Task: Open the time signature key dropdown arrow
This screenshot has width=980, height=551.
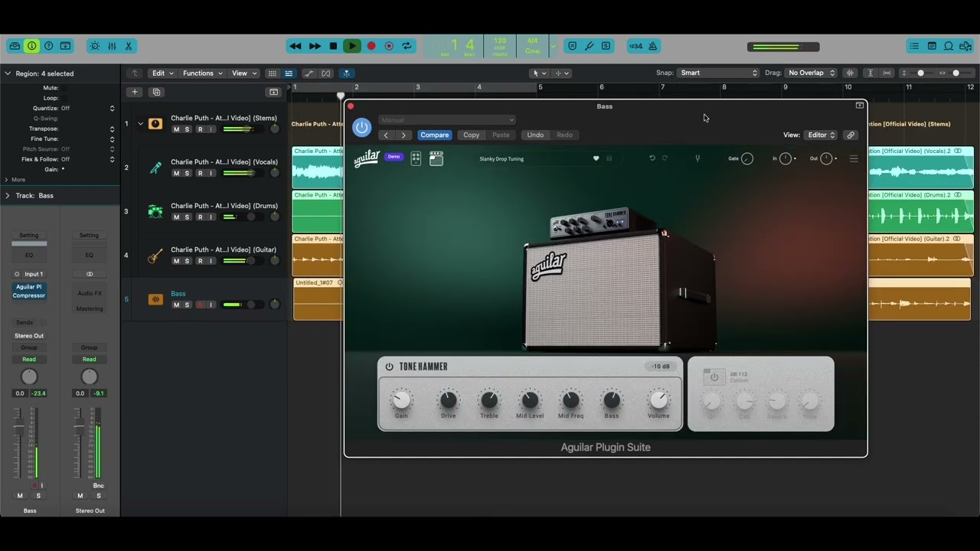Action: click(553, 46)
